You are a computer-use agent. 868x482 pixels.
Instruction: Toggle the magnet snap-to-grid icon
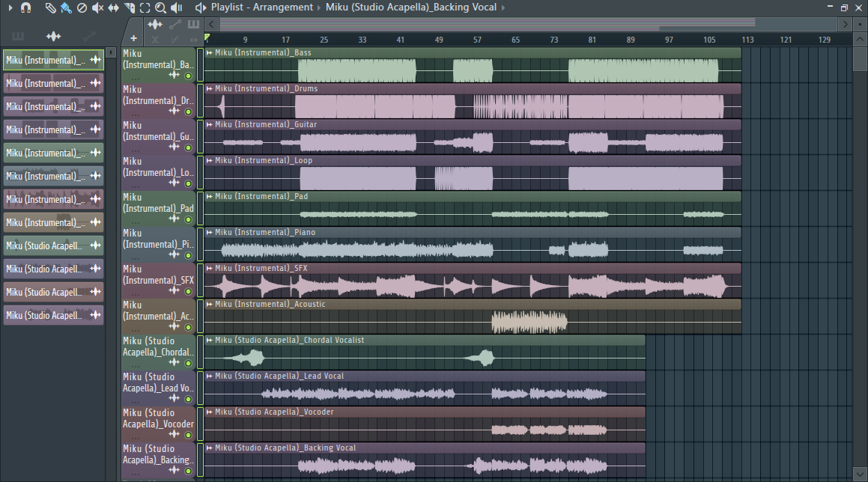[x=25, y=7]
